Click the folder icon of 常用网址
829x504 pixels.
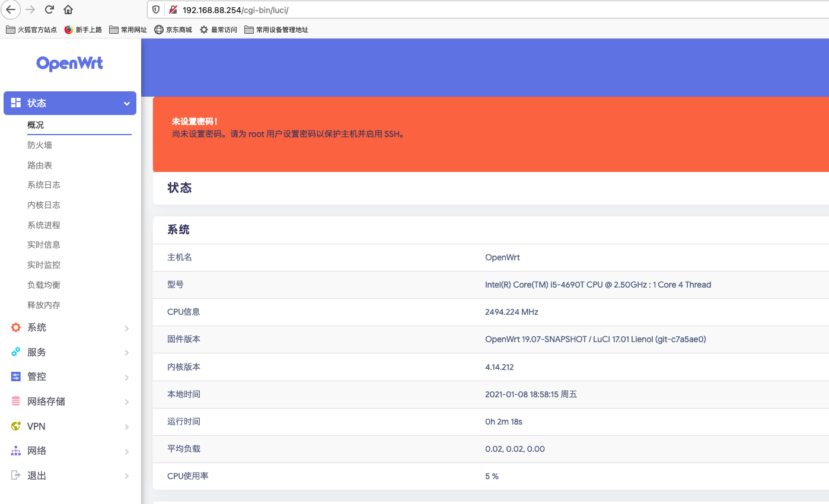[x=114, y=30]
